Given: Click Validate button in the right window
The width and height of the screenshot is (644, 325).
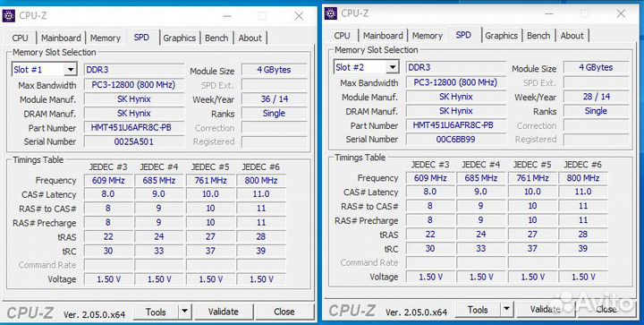Looking at the screenshot, I should 546,310.
